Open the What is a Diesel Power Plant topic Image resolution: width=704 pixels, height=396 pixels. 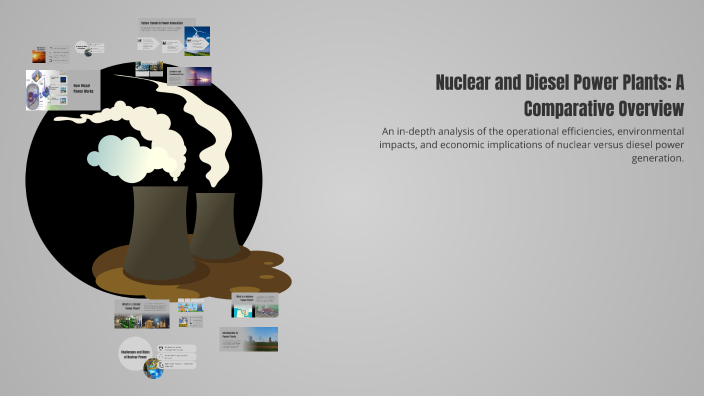click(142, 314)
